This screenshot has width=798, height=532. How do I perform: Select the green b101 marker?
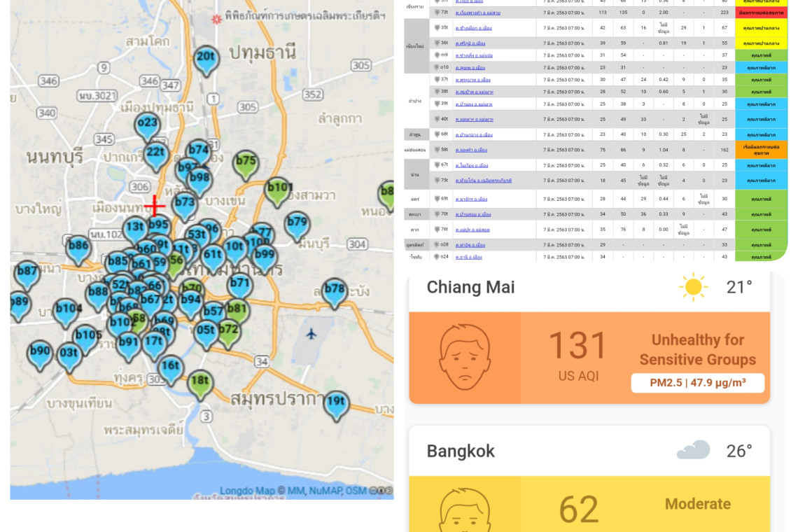coord(279,189)
